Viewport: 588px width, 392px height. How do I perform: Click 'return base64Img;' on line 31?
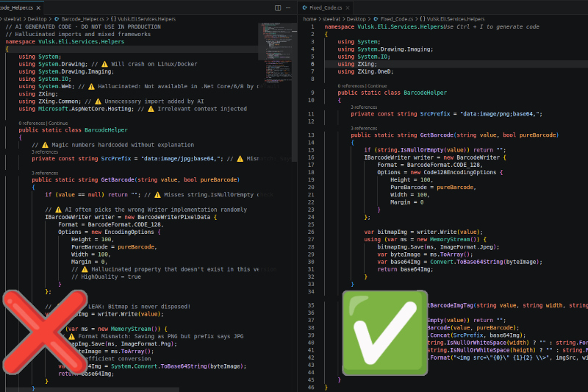405,269
